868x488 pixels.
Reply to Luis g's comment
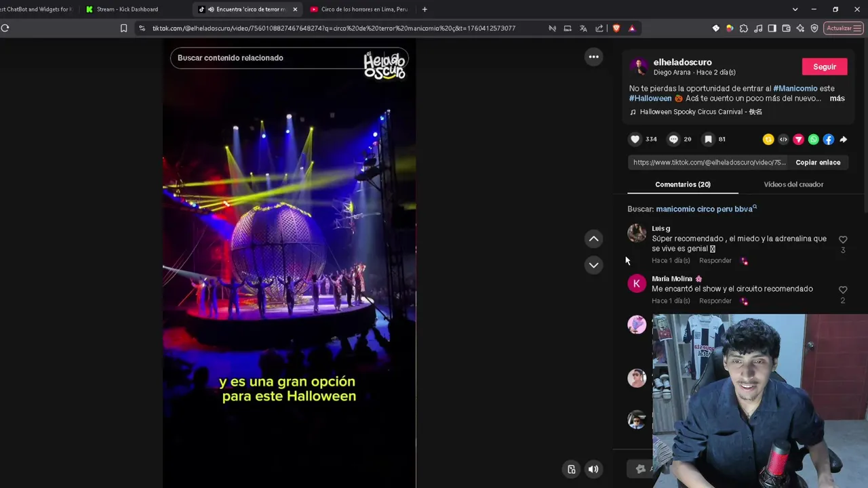point(715,261)
